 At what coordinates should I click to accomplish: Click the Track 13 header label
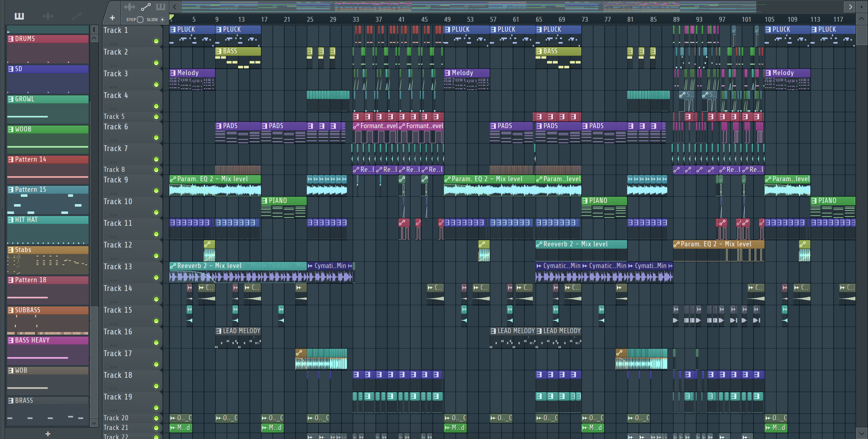[118, 267]
